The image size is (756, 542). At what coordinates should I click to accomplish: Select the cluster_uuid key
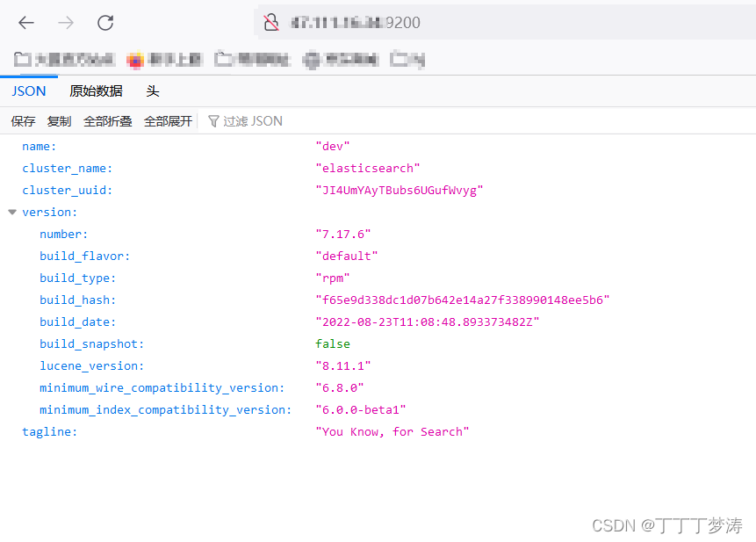(67, 191)
